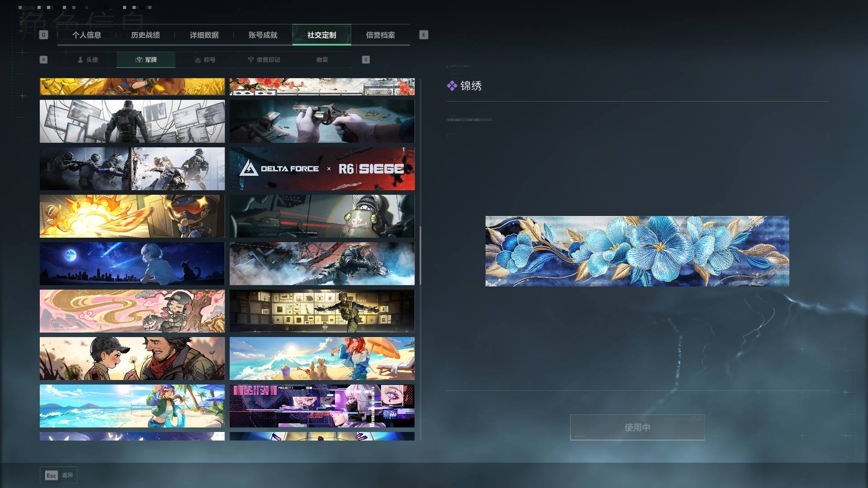
Task: Pick the red plum blossom ink banner
Action: click(322, 86)
